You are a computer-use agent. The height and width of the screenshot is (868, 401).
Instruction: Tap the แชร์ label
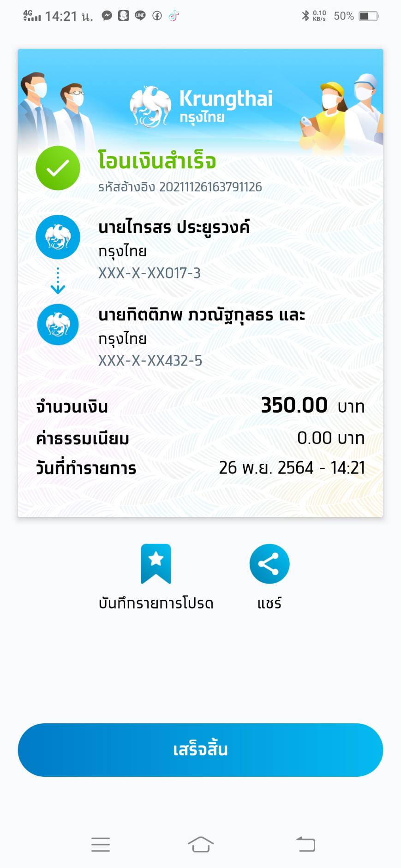[269, 603]
